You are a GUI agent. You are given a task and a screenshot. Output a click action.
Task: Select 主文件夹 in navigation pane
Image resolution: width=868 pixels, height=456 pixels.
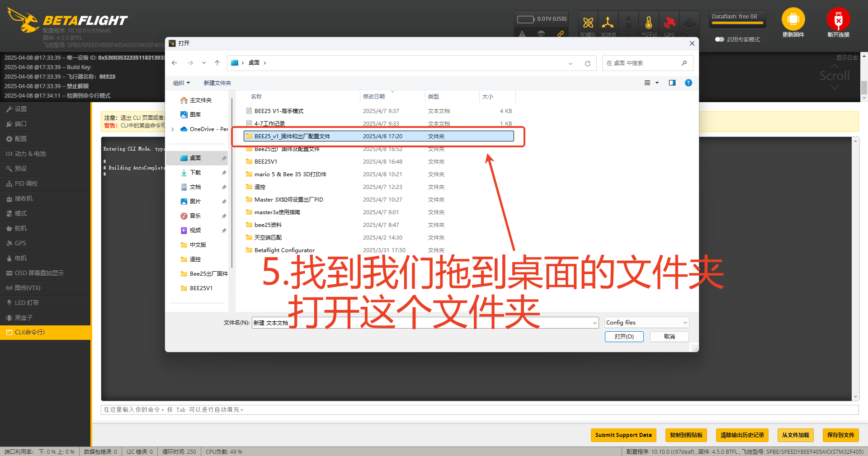[197, 100]
